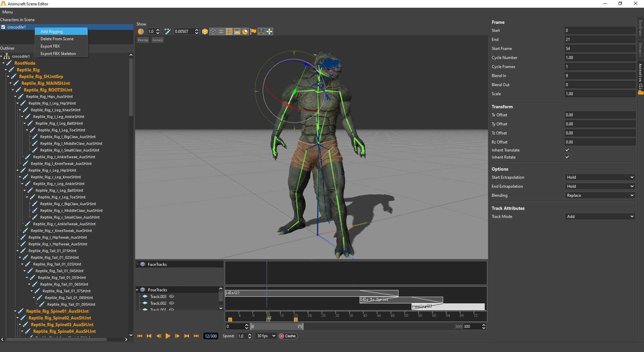Viewport: 644px width, 352px height.
Task: Toggle the wireframe cube display icon
Action: click(213, 32)
